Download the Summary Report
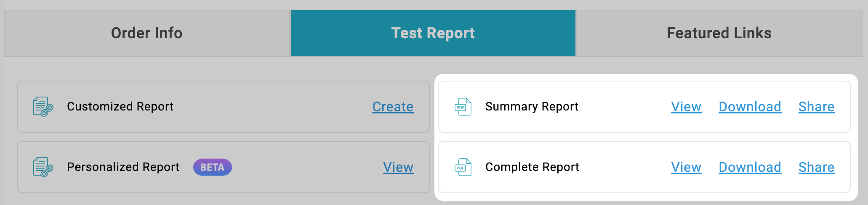This screenshot has height=205, width=868. 750,107
